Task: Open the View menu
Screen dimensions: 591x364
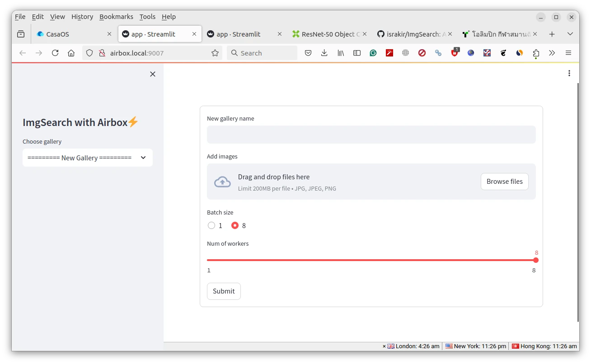Action: pyautogui.click(x=58, y=17)
